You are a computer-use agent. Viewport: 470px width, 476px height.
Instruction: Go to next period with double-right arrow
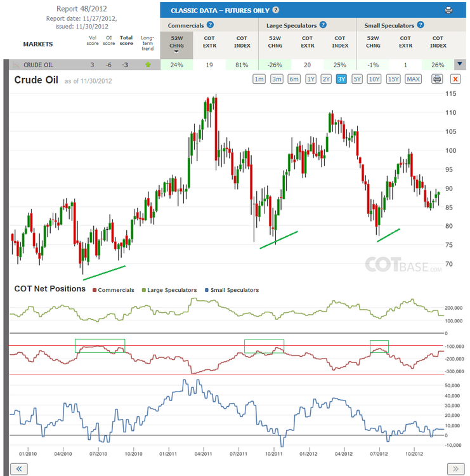[x=456, y=469]
